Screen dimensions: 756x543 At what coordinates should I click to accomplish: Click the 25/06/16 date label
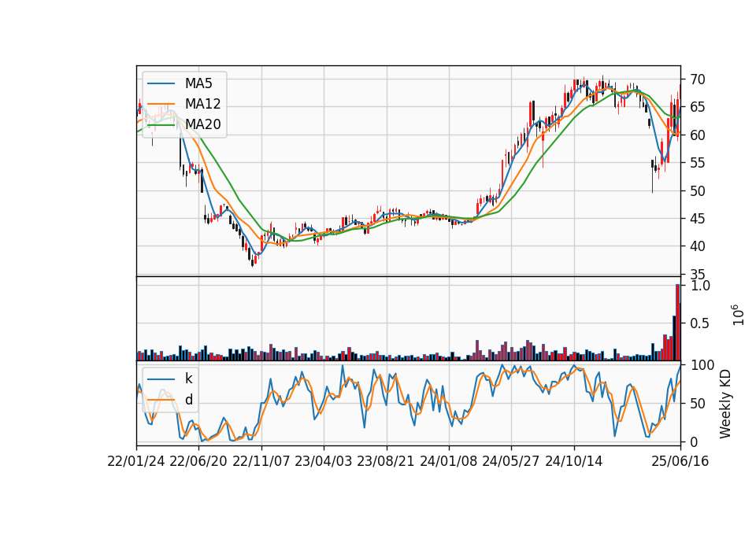(x=680, y=461)
